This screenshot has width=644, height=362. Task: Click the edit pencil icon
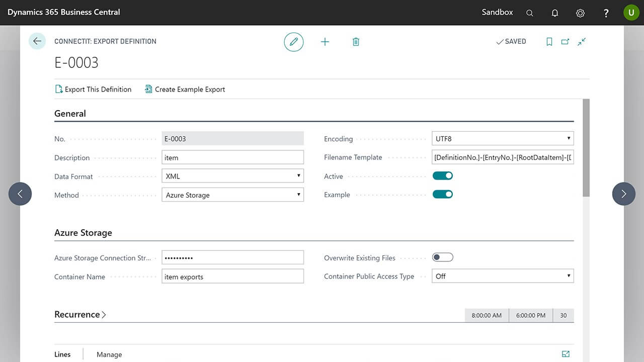(294, 42)
